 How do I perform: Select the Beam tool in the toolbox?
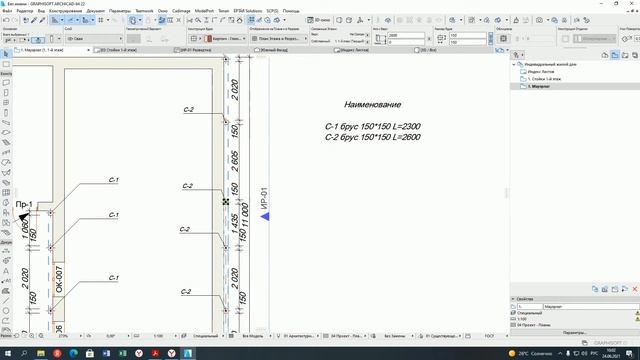pyautogui.click(x=6, y=122)
